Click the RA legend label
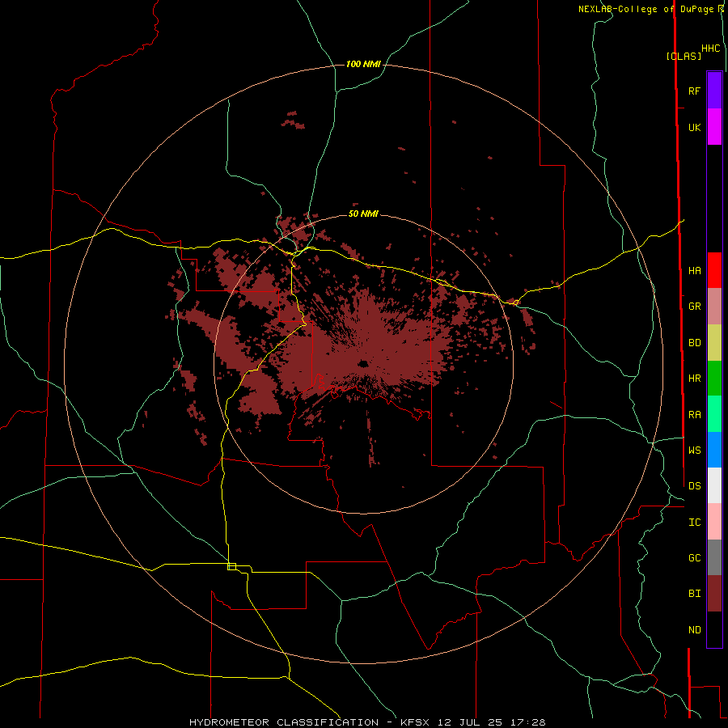 (694, 415)
